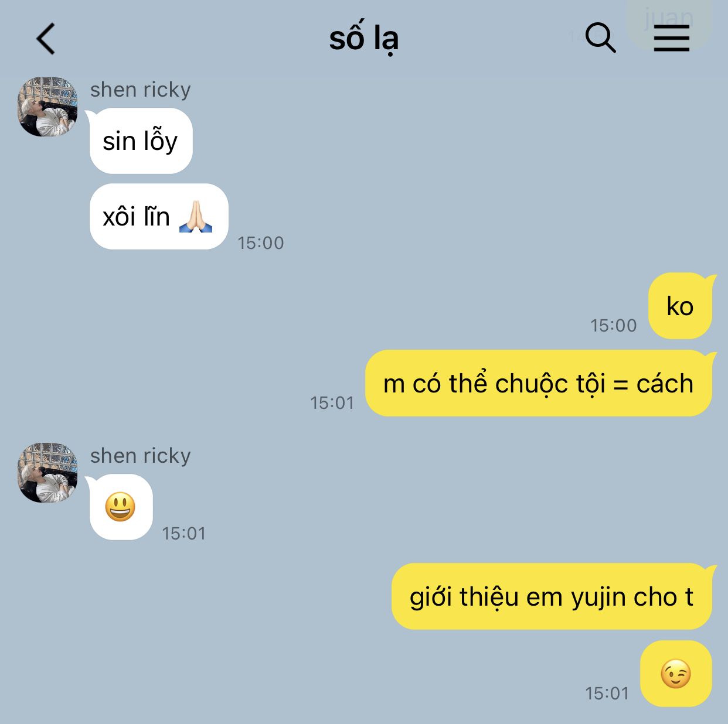This screenshot has width=728, height=724.
Task: Tap the 15:01 timestamp beside smiley bubble
Action: click(184, 534)
